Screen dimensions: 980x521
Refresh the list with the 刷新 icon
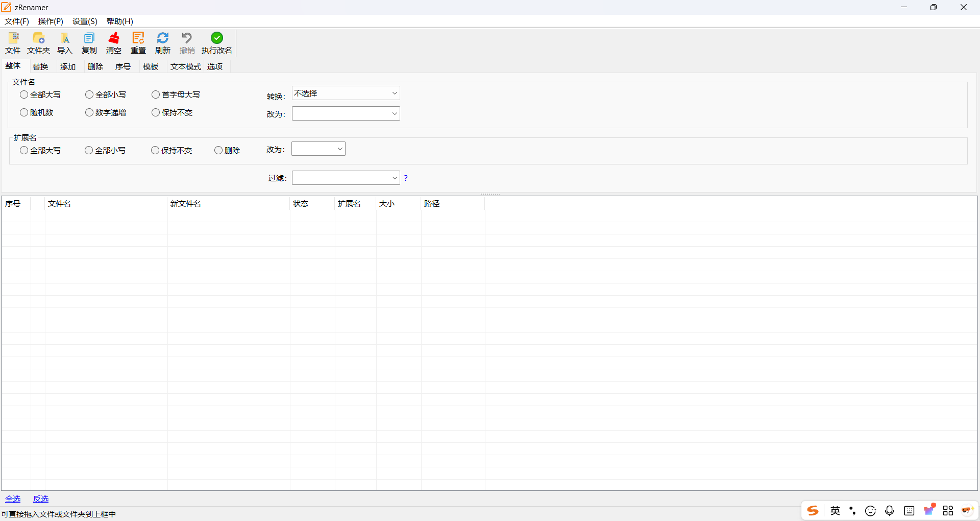point(163,38)
